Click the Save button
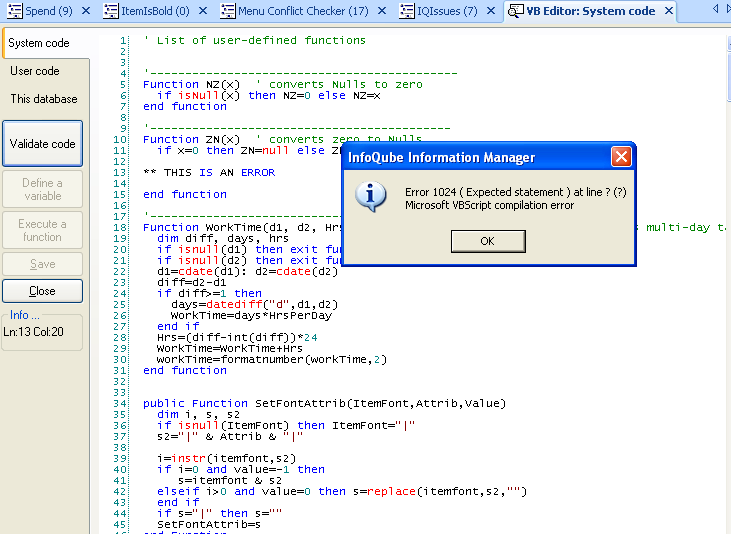This screenshot has height=534, width=731. tap(42, 264)
